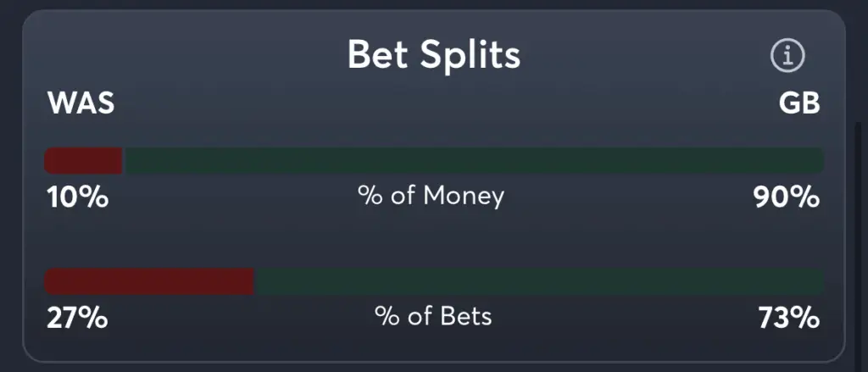Tap the 10% WAS money value
The height and width of the screenshot is (372, 868).
coord(77,197)
